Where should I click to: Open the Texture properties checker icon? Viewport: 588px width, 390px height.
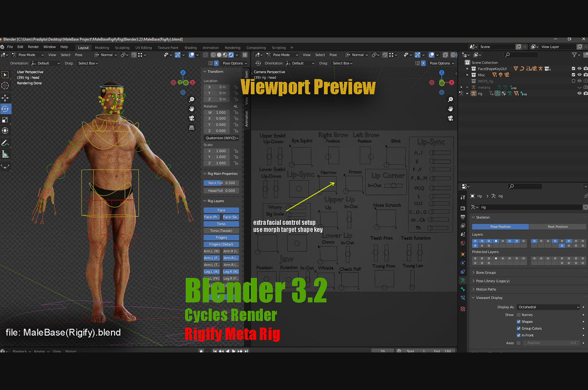[x=463, y=309]
